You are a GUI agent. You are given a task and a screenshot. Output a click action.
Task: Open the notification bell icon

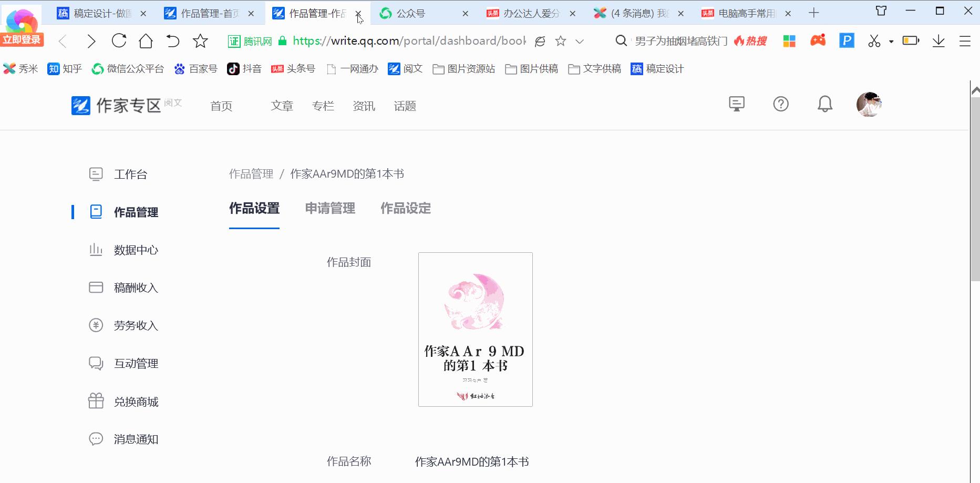click(x=824, y=104)
